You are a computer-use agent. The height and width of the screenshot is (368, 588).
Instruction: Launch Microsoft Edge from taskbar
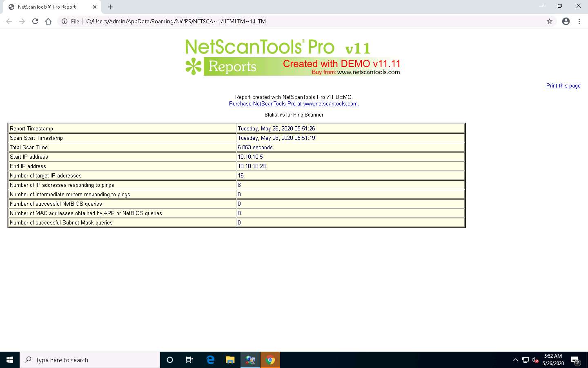coord(210,360)
